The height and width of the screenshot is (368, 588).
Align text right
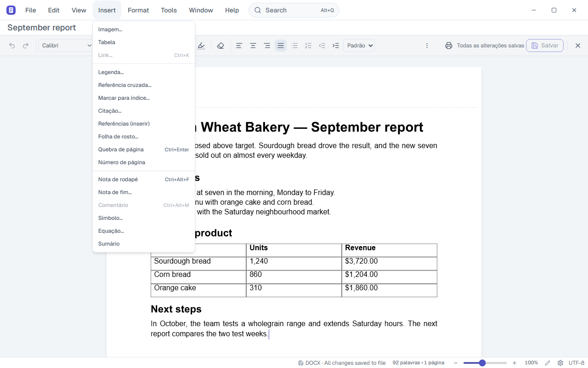pyautogui.click(x=267, y=46)
